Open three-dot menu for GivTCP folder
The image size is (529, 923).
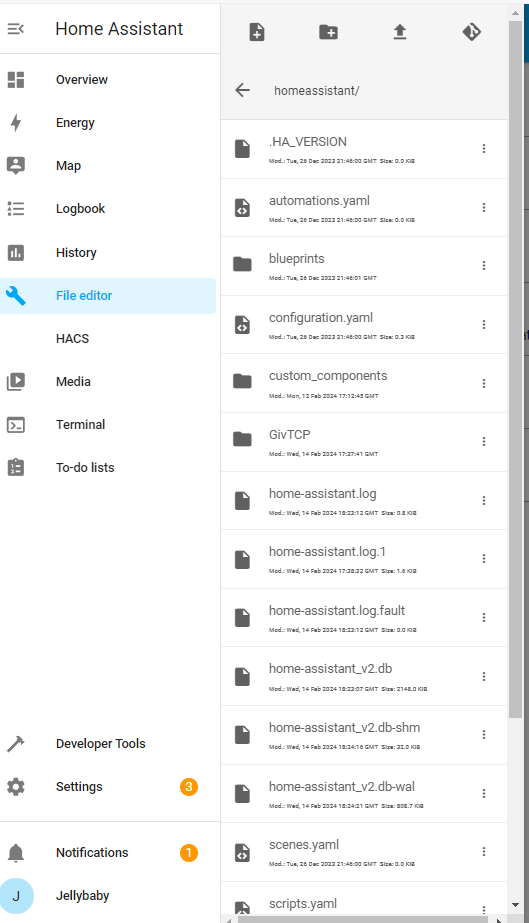click(x=484, y=441)
